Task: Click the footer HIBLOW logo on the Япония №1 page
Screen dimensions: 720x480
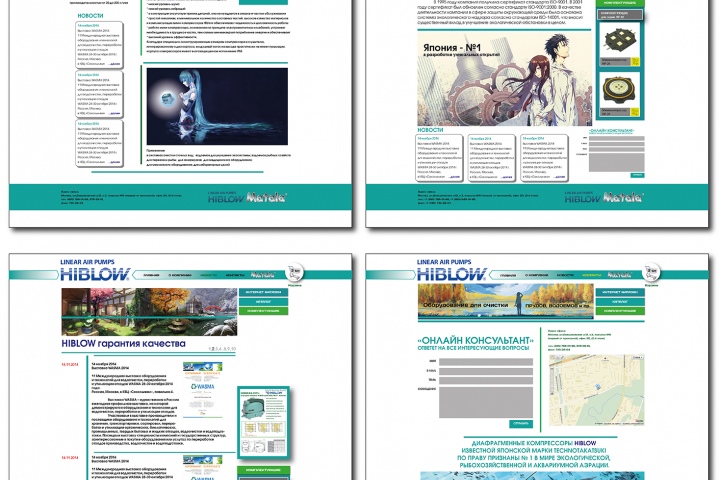Action: tap(582, 199)
